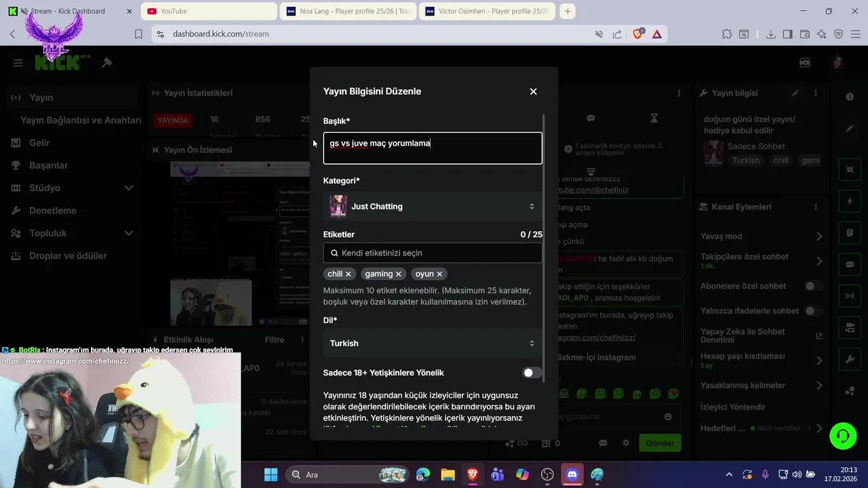This screenshot has width=868, height=488.
Task: Open the browser extensions puzzle icon
Action: point(727,34)
